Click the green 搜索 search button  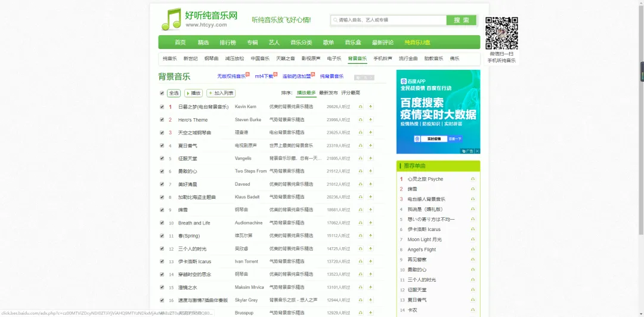[461, 20]
